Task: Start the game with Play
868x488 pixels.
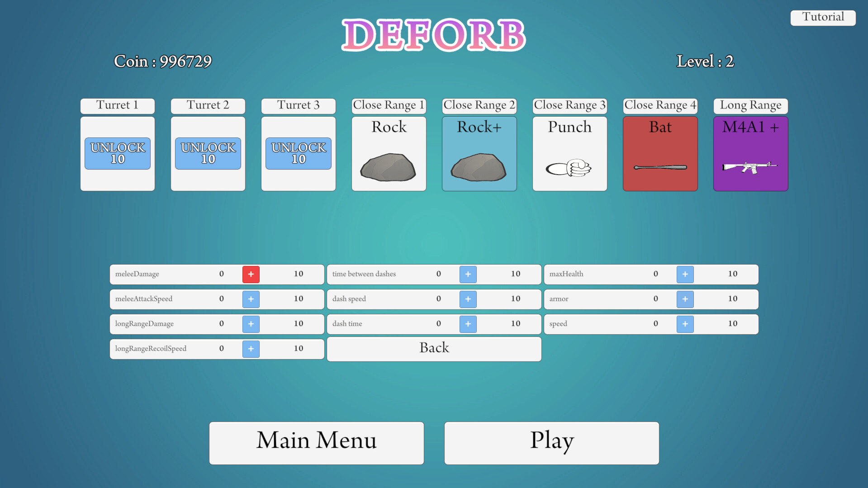Action: coord(551,442)
